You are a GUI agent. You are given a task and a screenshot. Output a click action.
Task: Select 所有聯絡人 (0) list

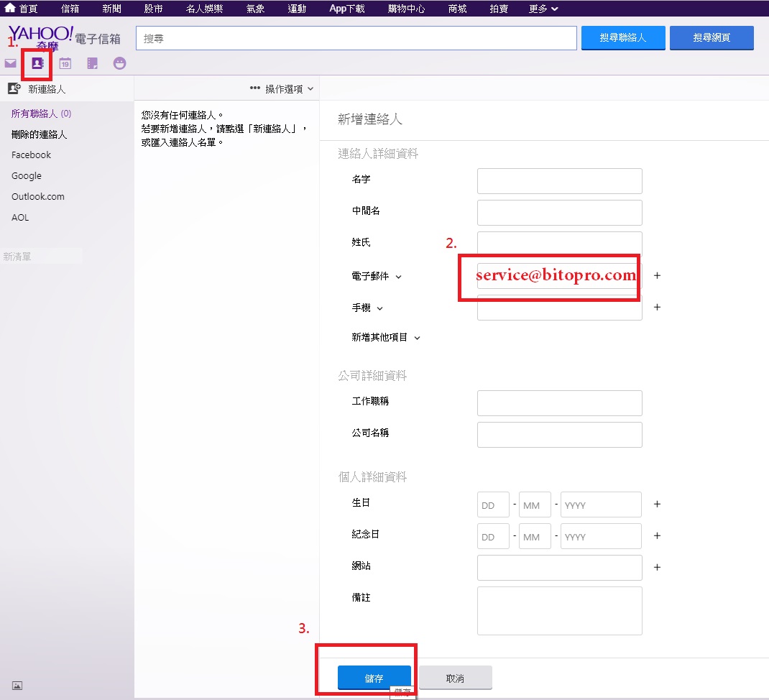(x=41, y=114)
